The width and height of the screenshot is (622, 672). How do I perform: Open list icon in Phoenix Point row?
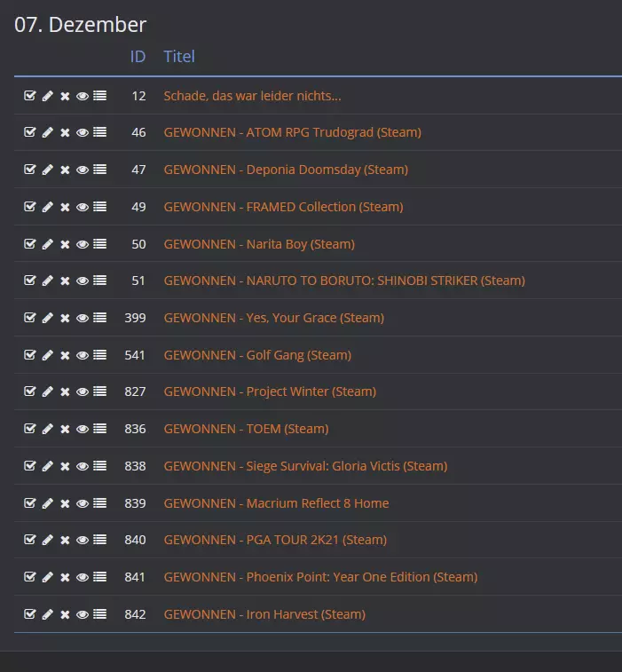(99, 577)
